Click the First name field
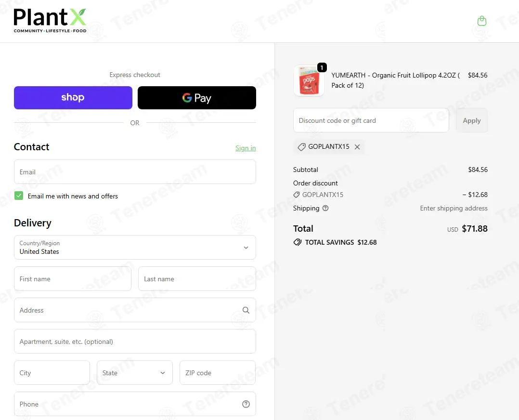This screenshot has width=519, height=420. (73, 279)
